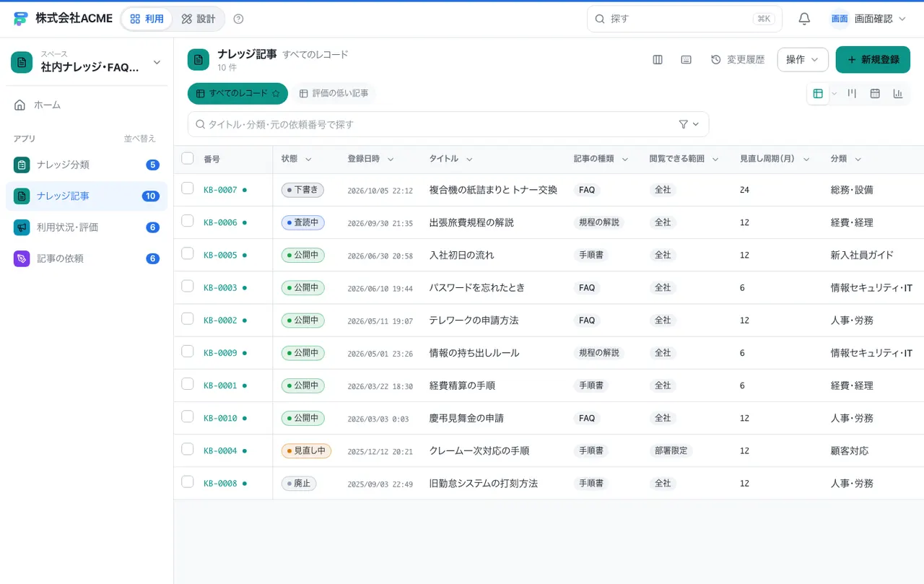This screenshot has height=584, width=924.
Task: Open the help question mark icon
Action: [x=239, y=19]
